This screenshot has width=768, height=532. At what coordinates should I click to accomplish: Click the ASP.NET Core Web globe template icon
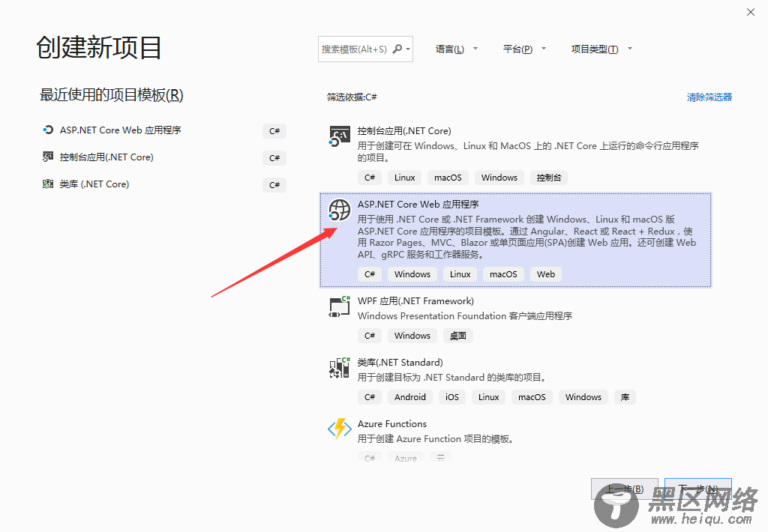340,210
